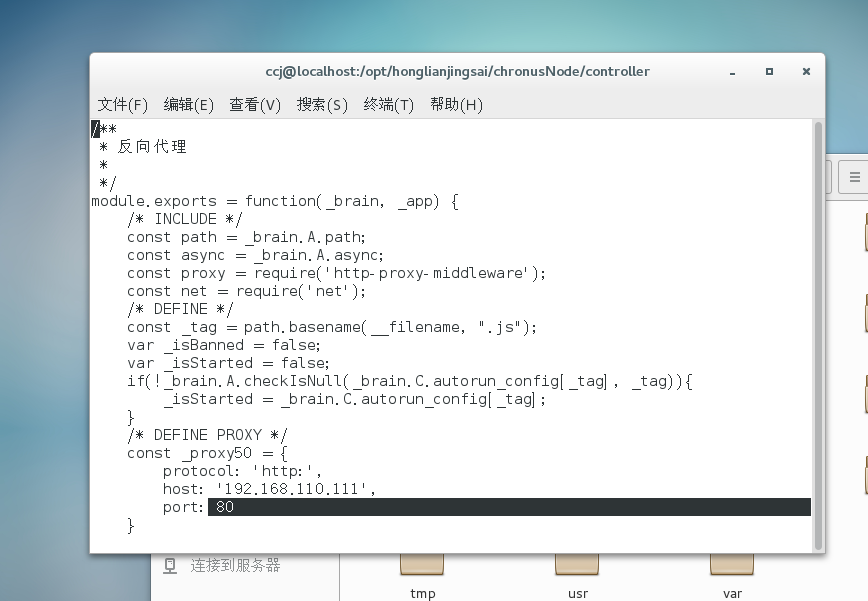Click the server connection icon in sidebar
The height and width of the screenshot is (601, 868).
click(171, 565)
